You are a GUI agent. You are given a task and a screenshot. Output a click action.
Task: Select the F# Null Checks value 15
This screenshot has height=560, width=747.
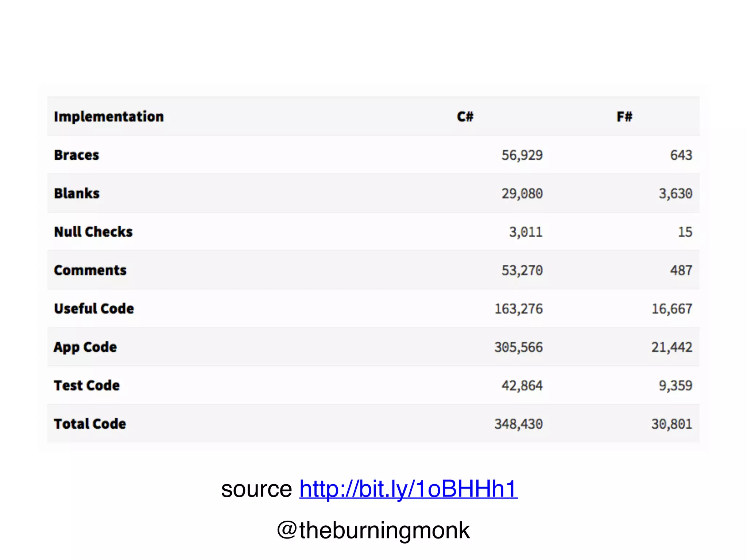[685, 232]
